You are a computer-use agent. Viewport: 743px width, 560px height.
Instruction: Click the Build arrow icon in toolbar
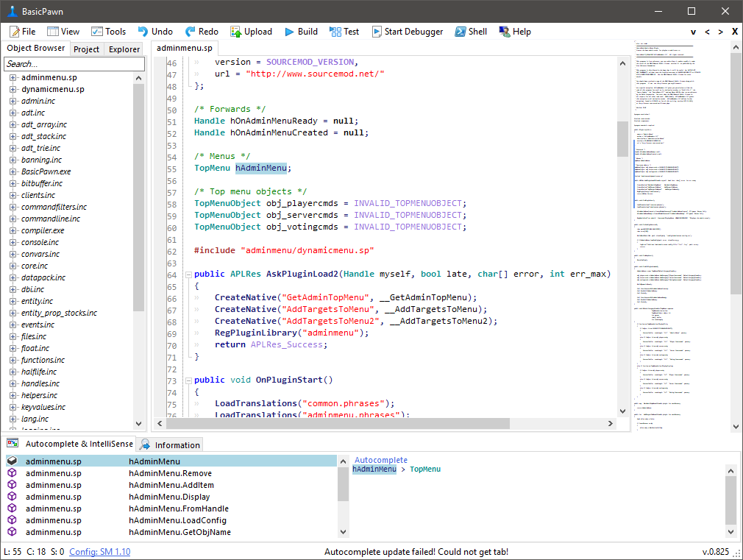pos(289,32)
